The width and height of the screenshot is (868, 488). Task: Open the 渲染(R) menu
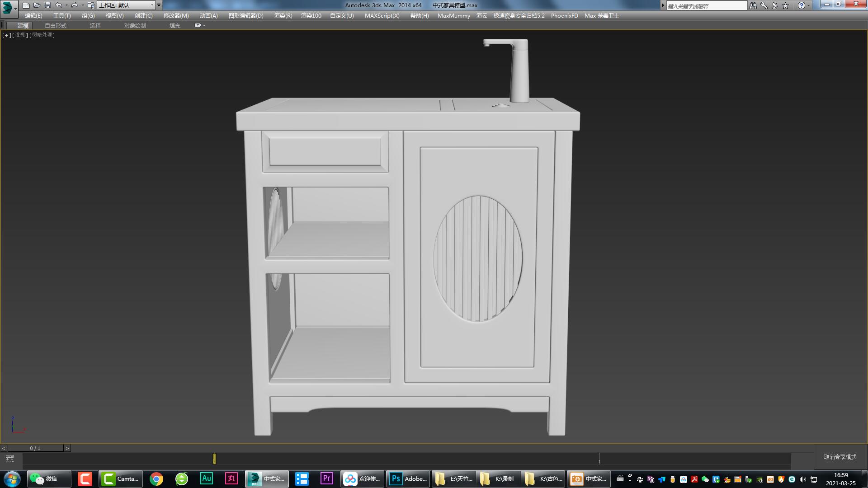click(x=283, y=15)
